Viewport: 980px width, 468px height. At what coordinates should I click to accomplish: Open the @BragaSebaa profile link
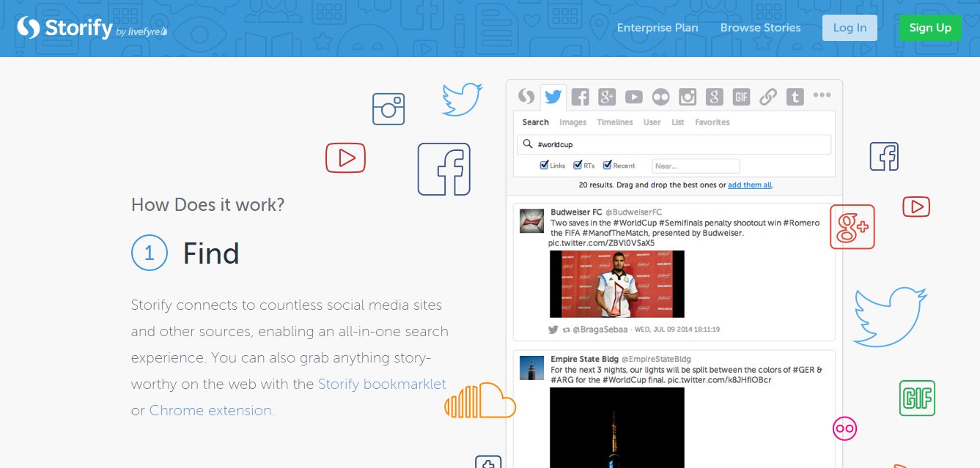pyautogui.click(x=600, y=330)
